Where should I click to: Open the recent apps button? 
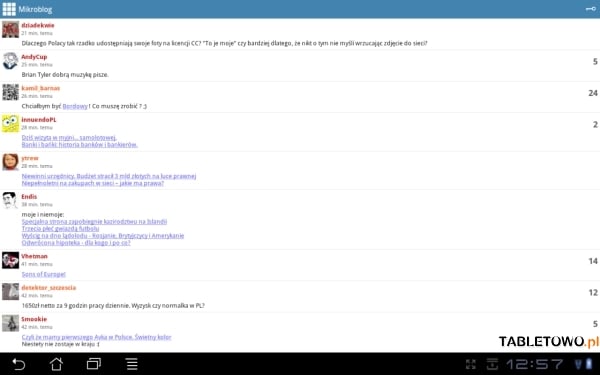tap(94, 364)
